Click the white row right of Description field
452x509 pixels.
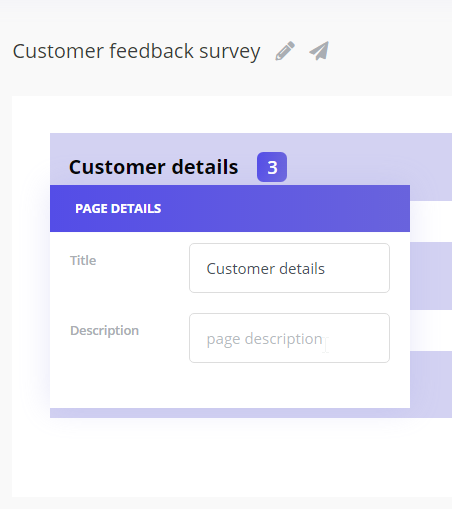(431, 330)
